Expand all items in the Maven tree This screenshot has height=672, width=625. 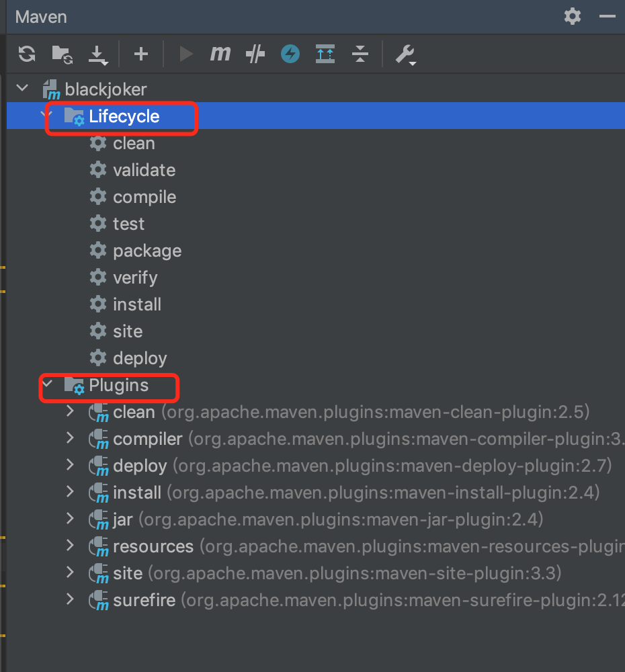[325, 54]
